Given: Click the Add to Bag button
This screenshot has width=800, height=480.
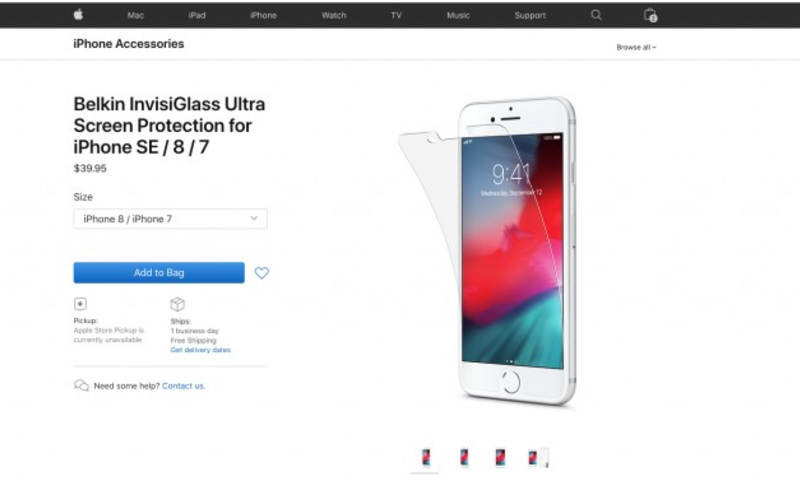Looking at the screenshot, I should click(159, 273).
